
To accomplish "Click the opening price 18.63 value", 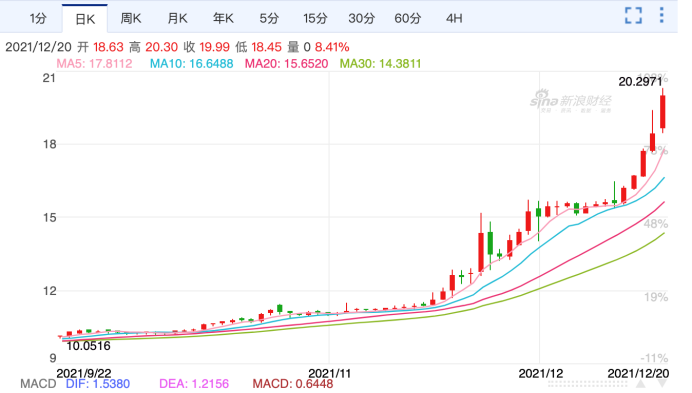I will click(x=108, y=47).
